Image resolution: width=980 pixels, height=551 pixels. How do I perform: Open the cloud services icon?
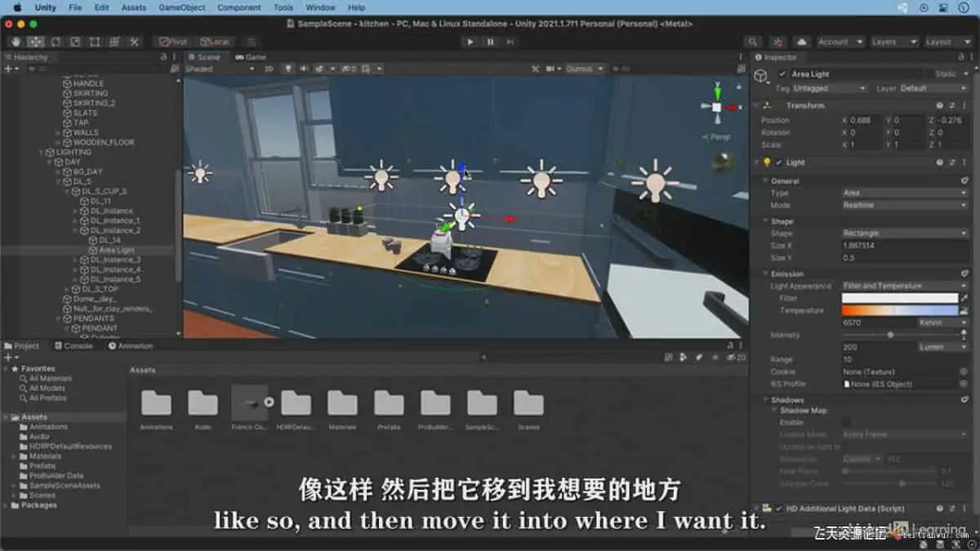point(802,42)
